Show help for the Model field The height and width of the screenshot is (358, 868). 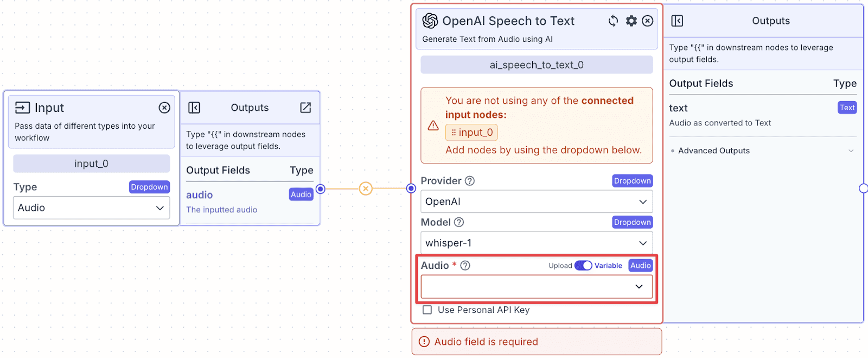(459, 222)
